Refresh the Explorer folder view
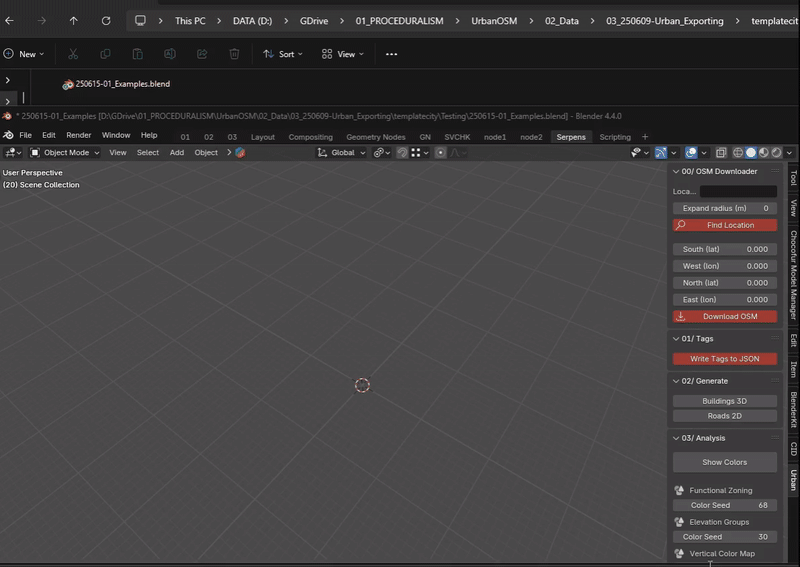800x567 pixels. click(x=106, y=21)
